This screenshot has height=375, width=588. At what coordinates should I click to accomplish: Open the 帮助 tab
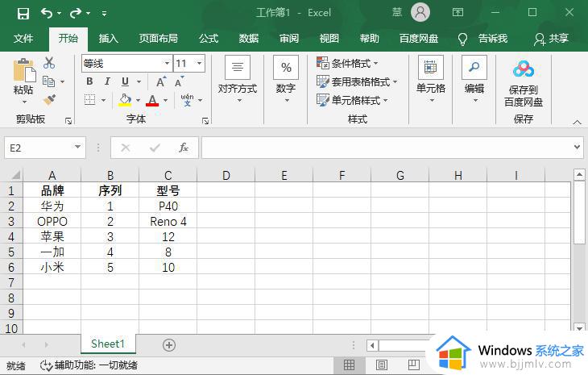tap(370, 39)
